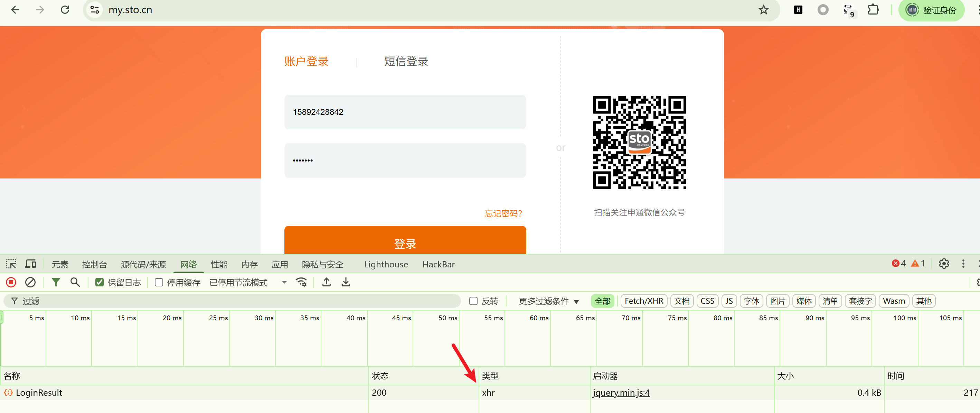Viewport: 980px width, 413px height.
Task: Open DevTools settings gear
Action: point(943,264)
